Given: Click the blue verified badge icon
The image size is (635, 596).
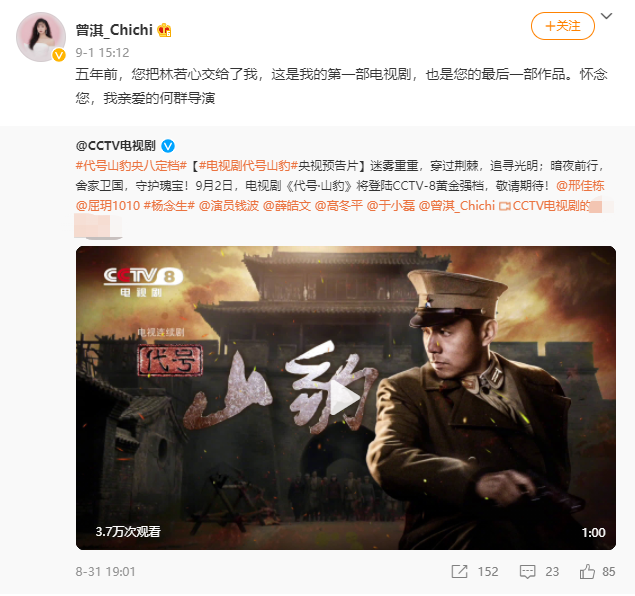Looking at the screenshot, I should pyautogui.click(x=168, y=146).
